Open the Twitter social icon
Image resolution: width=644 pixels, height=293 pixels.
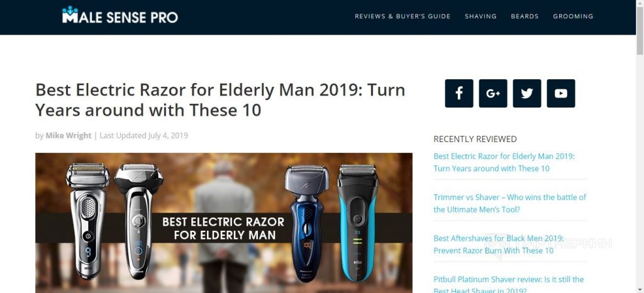pyautogui.click(x=527, y=94)
